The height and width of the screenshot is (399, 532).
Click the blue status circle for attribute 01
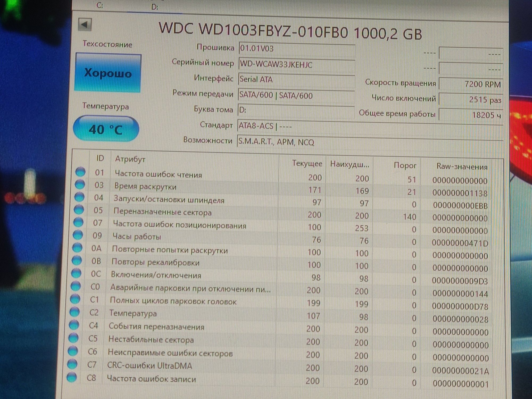[x=80, y=172]
